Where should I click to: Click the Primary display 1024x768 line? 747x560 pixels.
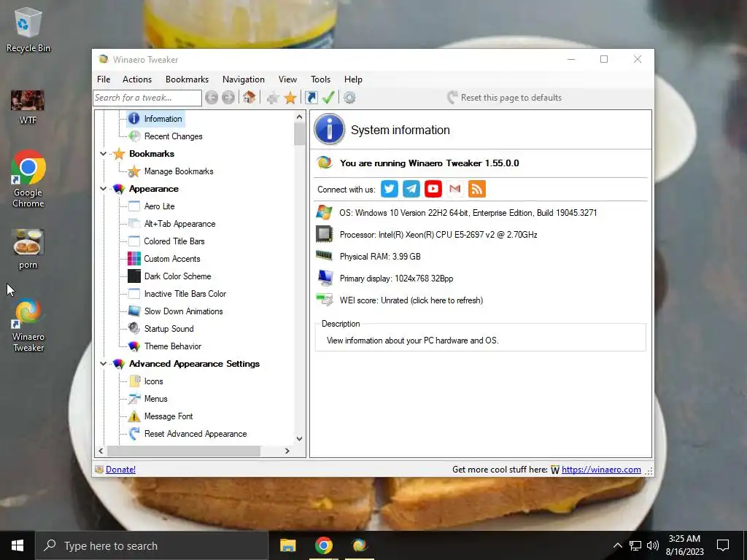(396, 279)
